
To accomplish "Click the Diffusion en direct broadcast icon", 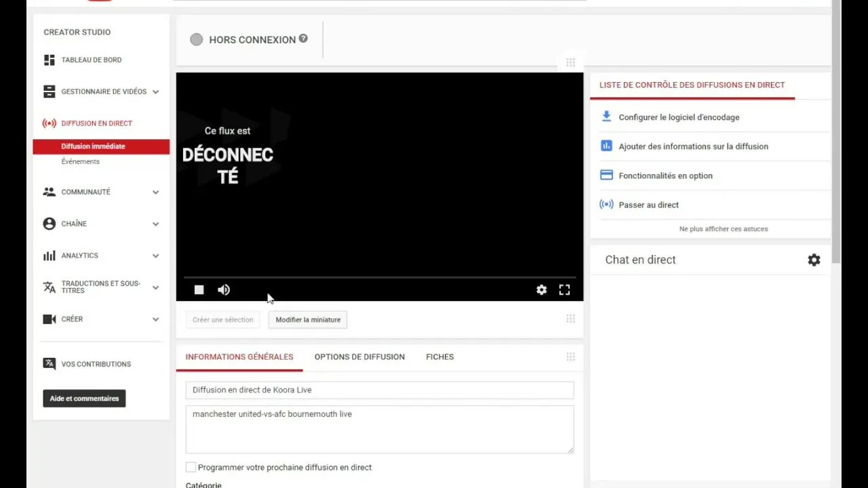I will 50,123.
